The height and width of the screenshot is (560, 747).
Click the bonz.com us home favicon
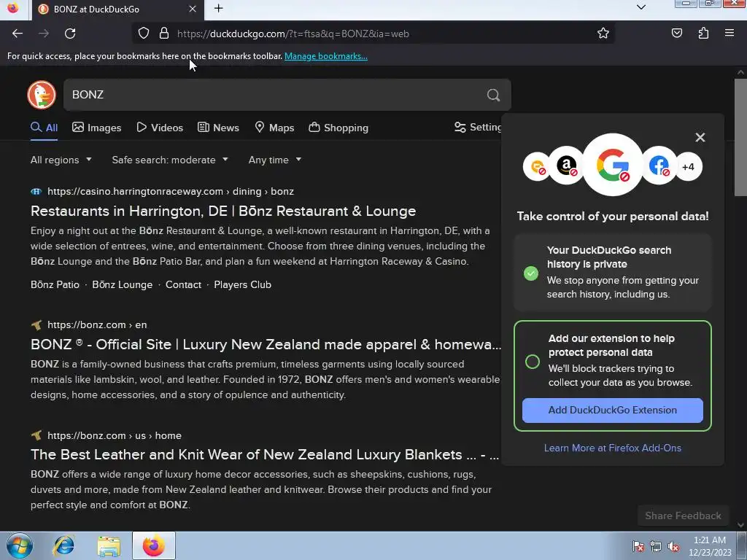pyautogui.click(x=36, y=435)
